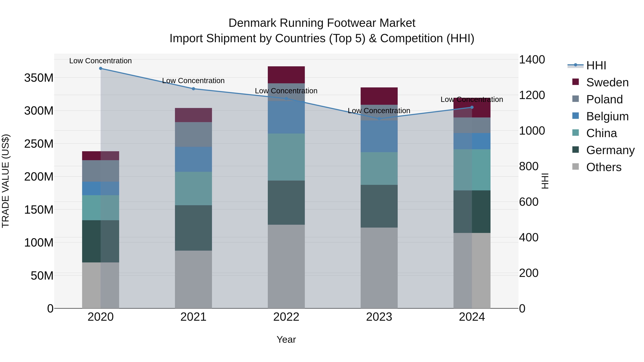The width and height of the screenshot is (644, 362).
Task: Click the Belgium legend color swatch
Action: point(575,116)
